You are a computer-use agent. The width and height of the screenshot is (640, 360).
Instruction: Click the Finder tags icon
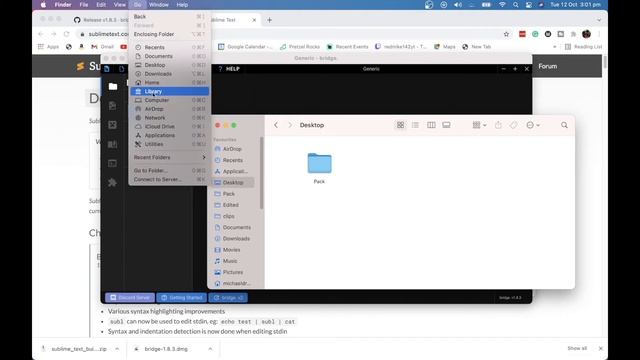click(513, 125)
